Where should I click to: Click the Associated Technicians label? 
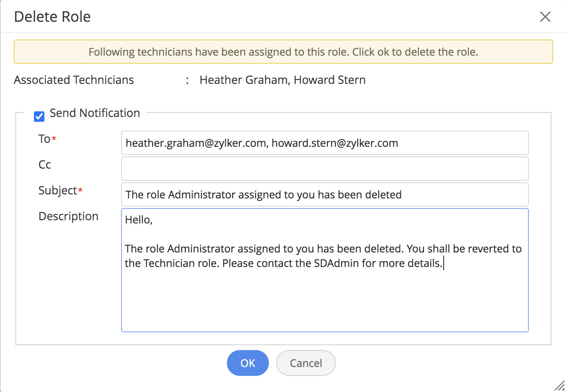(74, 80)
